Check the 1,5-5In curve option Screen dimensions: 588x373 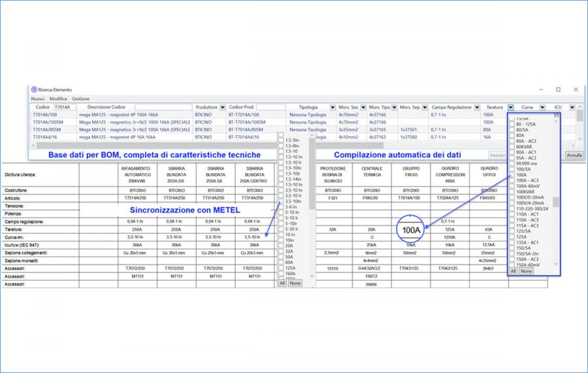click(281, 140)
